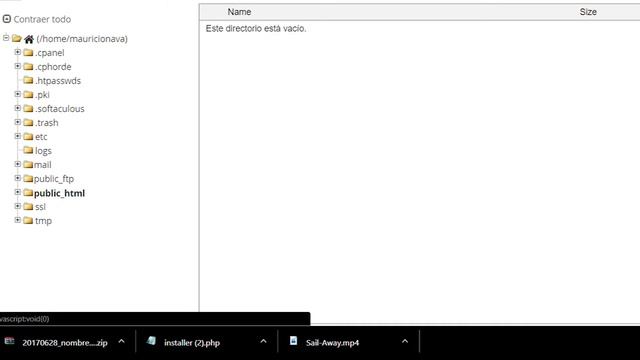Expand the .trash folder node
The height and width of the screenshot is (360, 640).
point(18,122)
